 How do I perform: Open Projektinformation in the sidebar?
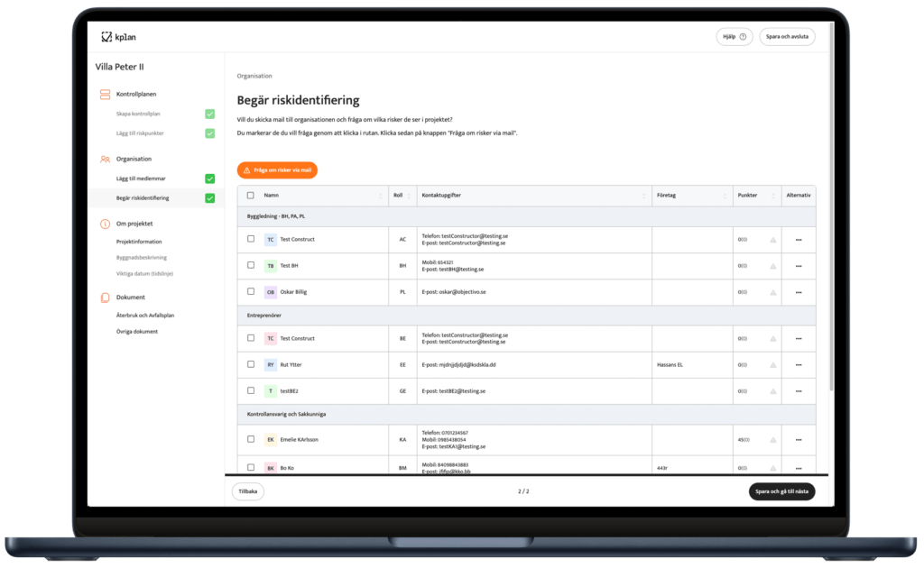[x=139, y=242]
